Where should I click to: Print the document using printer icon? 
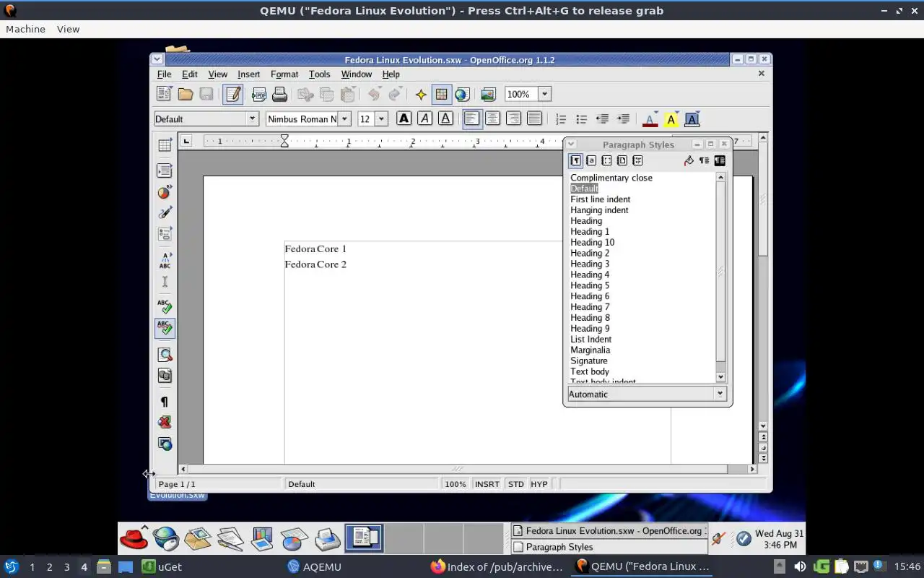pyautogui.click(x=280, y=94)
